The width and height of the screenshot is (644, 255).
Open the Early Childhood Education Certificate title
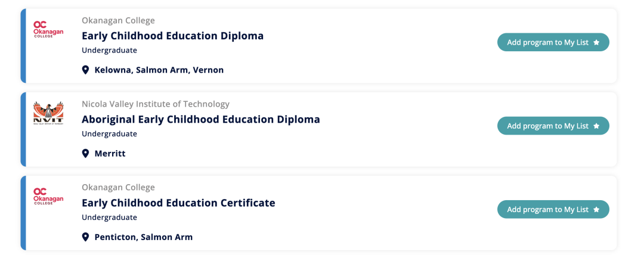click(x=178, y=203)
